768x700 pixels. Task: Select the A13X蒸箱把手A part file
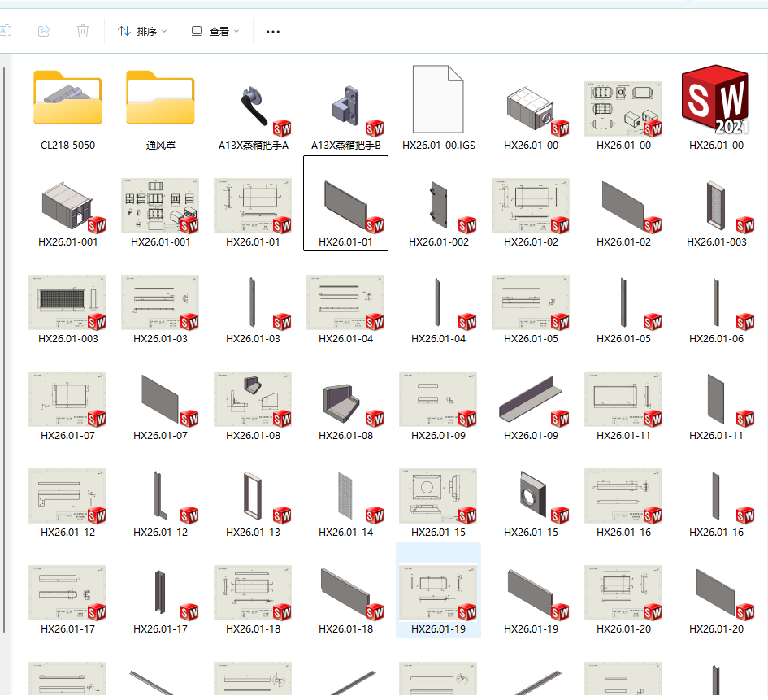(x=254, y=108)
